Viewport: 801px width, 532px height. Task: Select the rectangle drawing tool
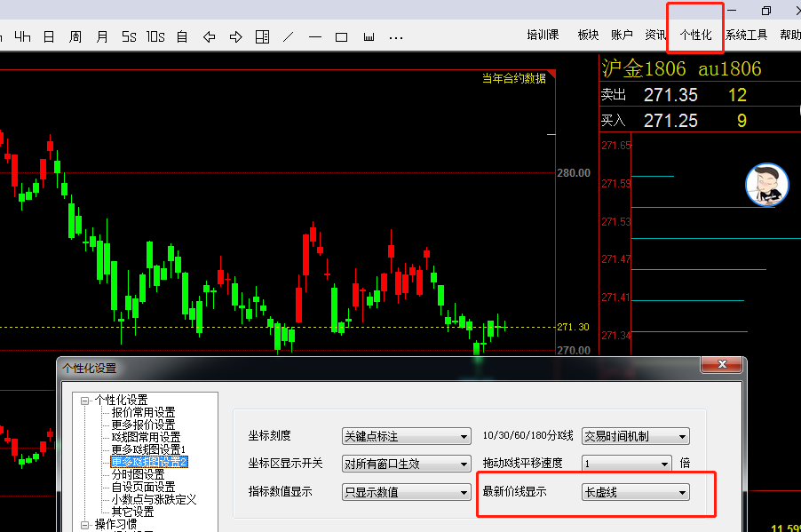[341, 36]
